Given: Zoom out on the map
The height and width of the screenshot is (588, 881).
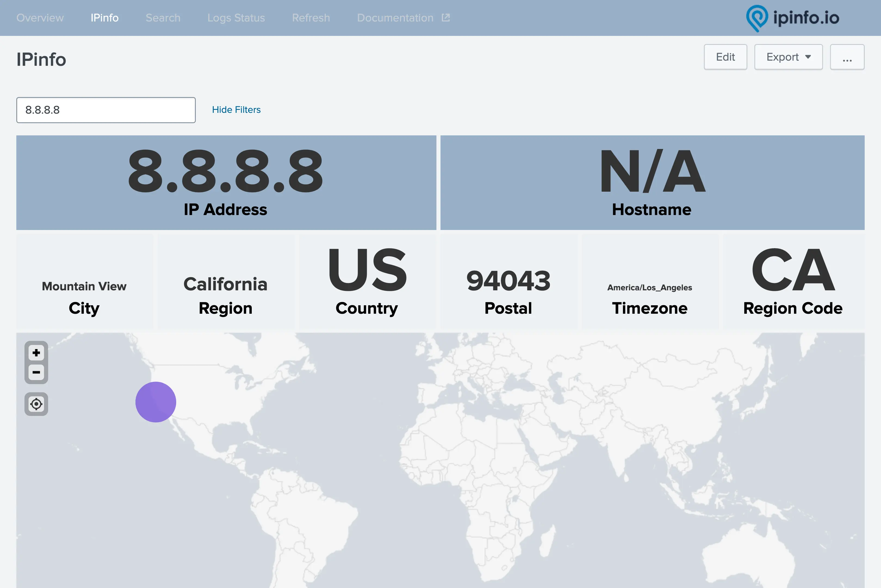Looking at the screenshot, I should pos(36,372).
